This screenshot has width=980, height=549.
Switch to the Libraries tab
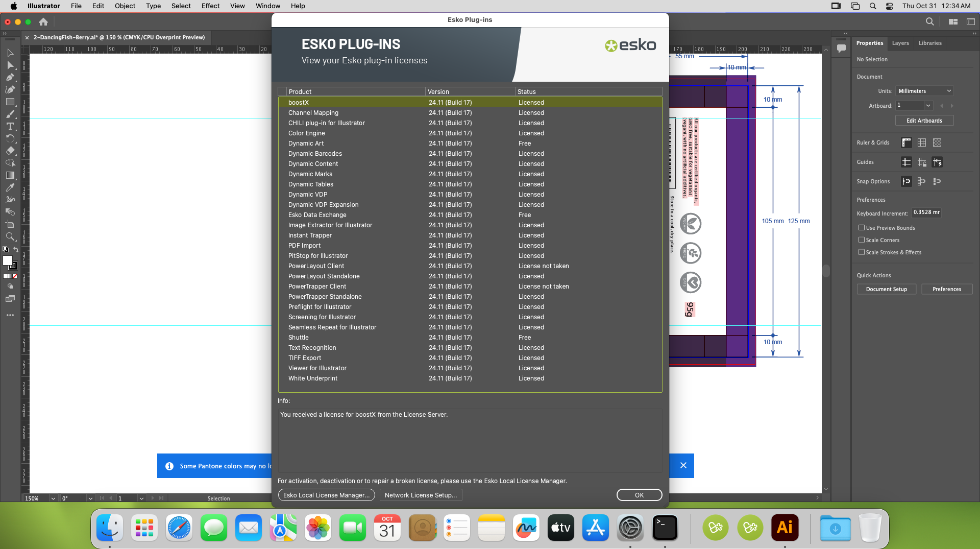pyautogui.click(x=930, y=43)
